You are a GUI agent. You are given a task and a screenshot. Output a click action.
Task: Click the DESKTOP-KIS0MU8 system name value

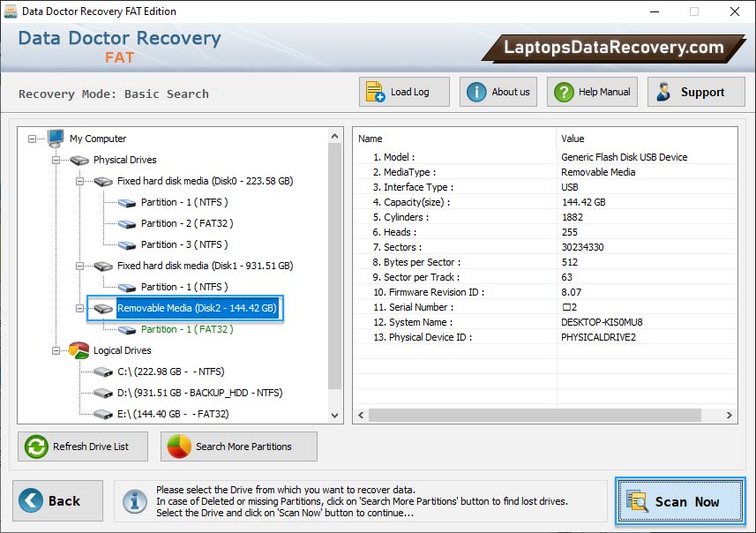(602, 322)
